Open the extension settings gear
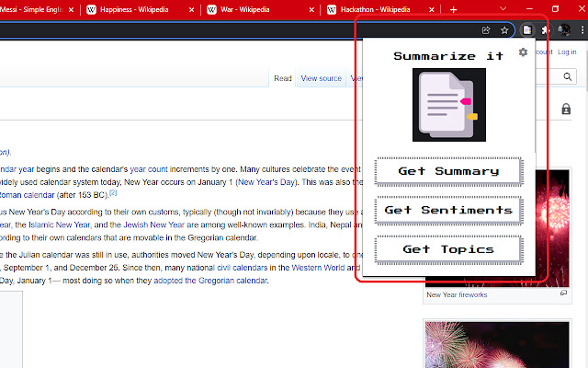Screen dimensions: 588x368 pos(523,52)
